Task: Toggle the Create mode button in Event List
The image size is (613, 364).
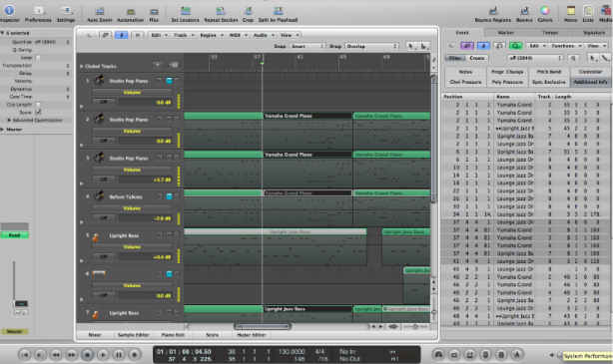Action: [x=477, y=58]
